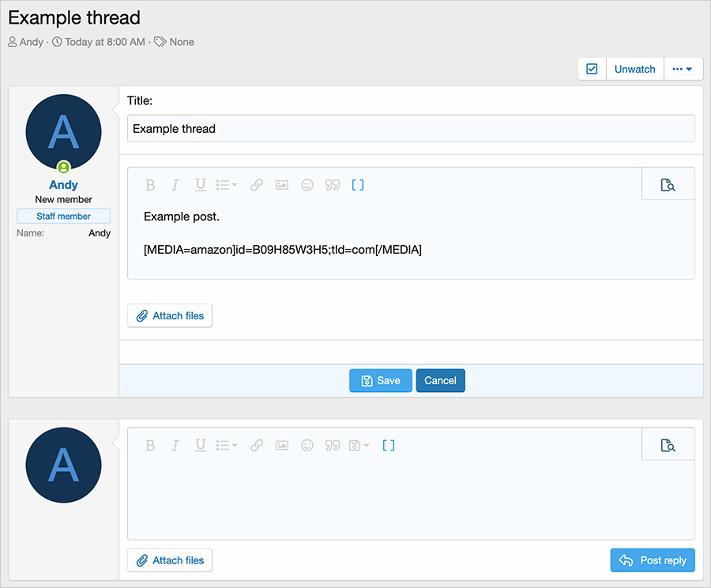This screenshot has height=588, width=711.
Task: Click Bold icon in edit post toolbar
Action: pyautogui.click(x=150, y=185)
